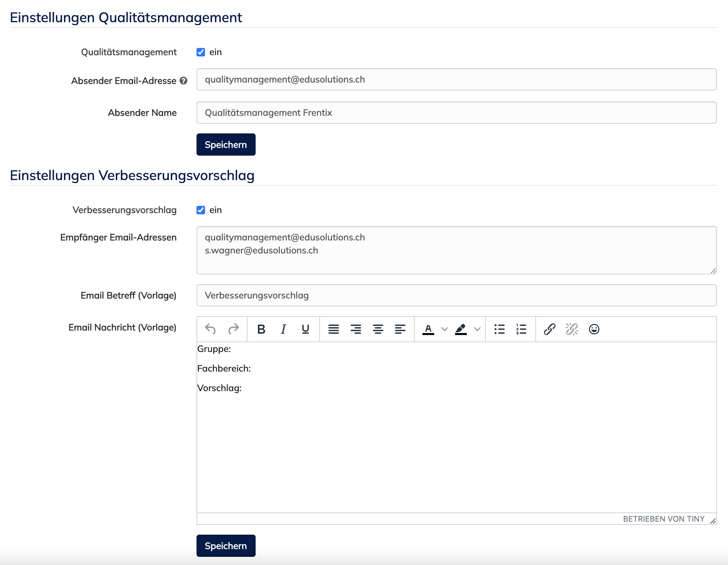Screen dimensions: 728x565
Task: Save the Qualitätsmanagement settings with Speichern
Action: click(x=226, y=145)
